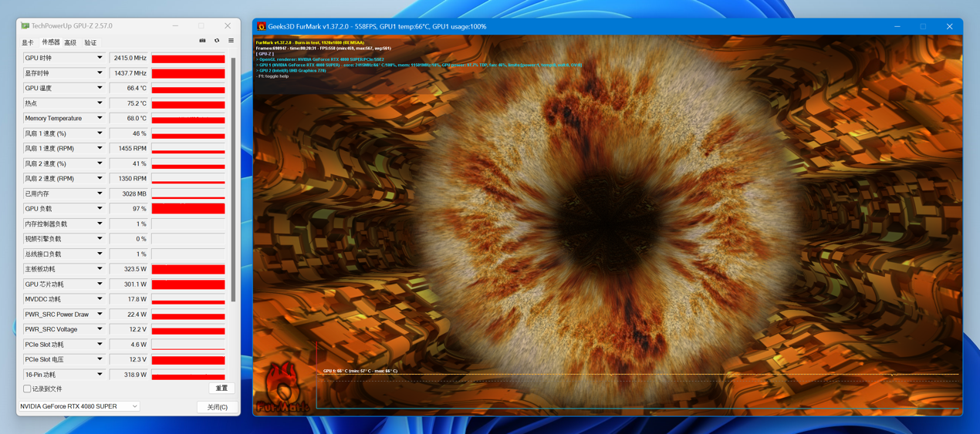Open the 显存时钟 sensor dropdown

tap(100, 73)
